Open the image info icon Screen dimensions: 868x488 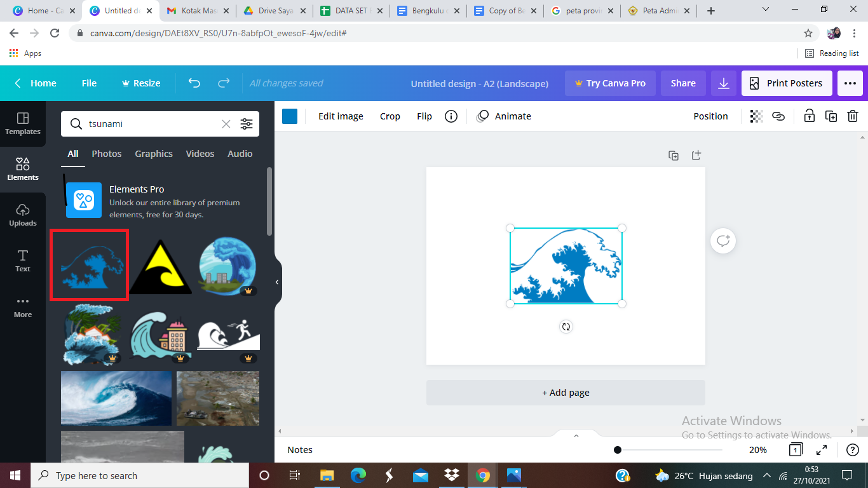click(x=451, y=116)
